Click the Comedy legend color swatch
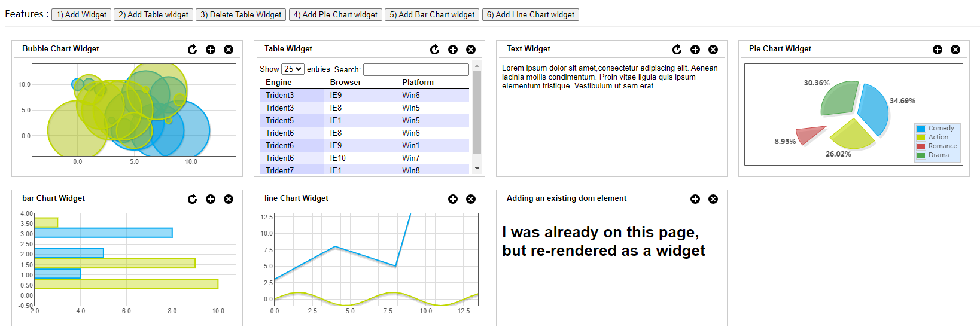This screenshot has width=980, height=336. click(921, 129)
